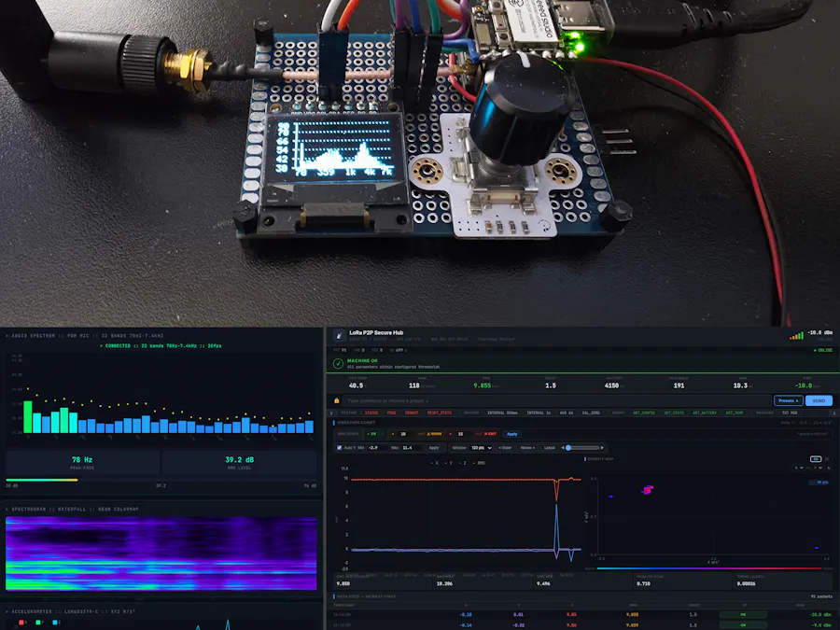This screenshot has height=630, width=840.
Task: Click the GET_TEMP query preset
Action: click(x=735, y=413)
